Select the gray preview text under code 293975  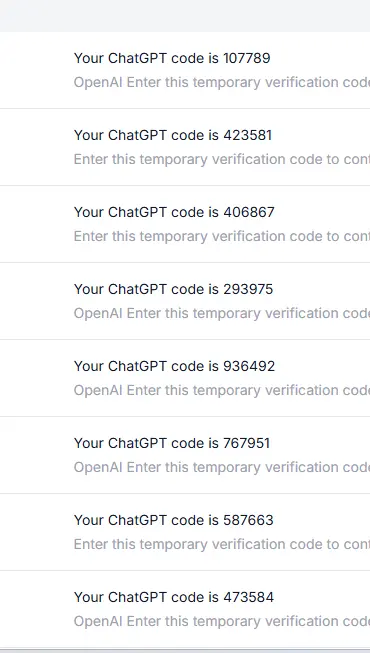(x=222, y=314)
